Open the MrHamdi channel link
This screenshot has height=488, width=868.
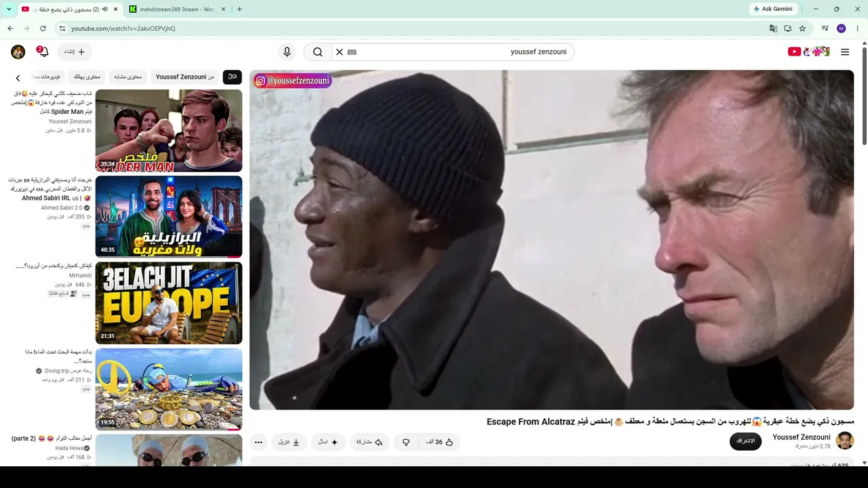click(81, 275)
